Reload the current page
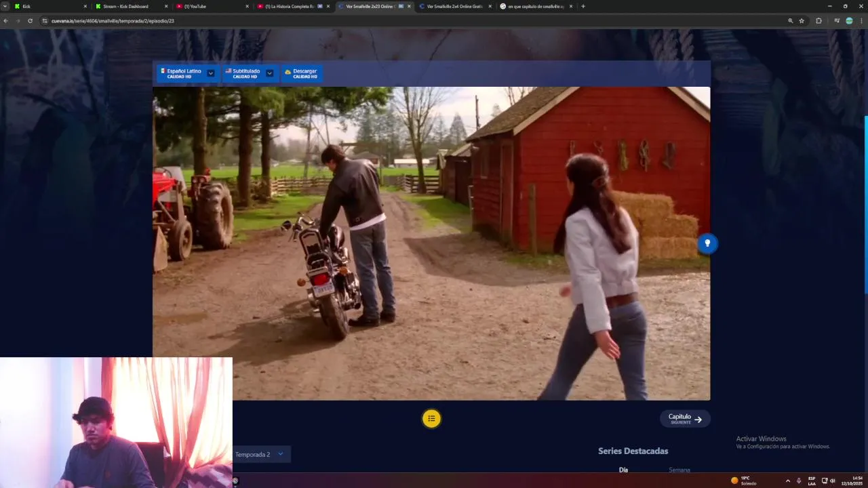 (30, 21)
